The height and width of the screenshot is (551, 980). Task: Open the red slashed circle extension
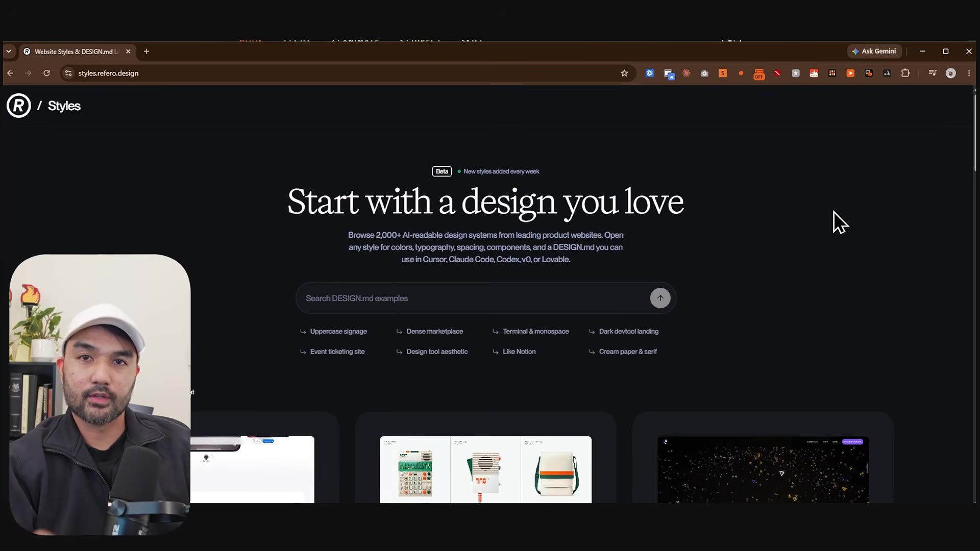point(777,73)
